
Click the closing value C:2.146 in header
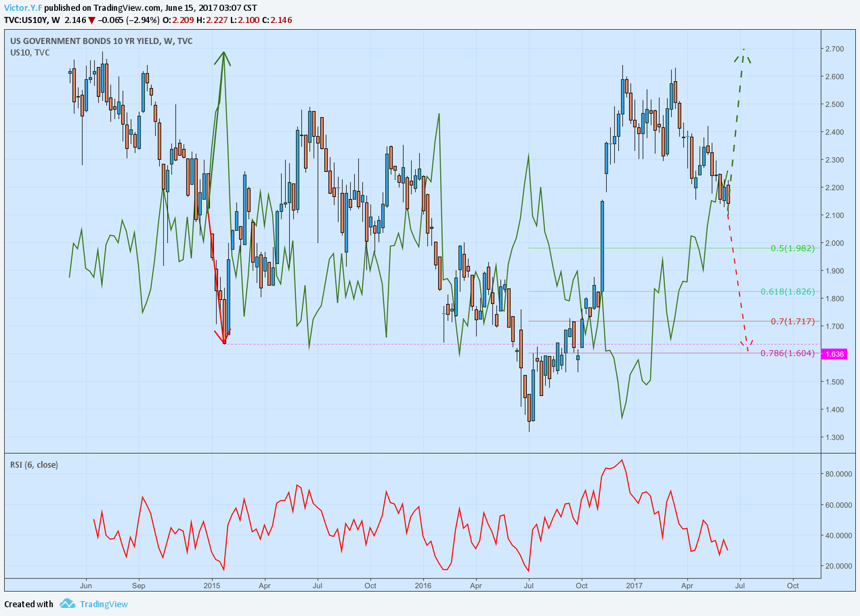coord(277,20)
